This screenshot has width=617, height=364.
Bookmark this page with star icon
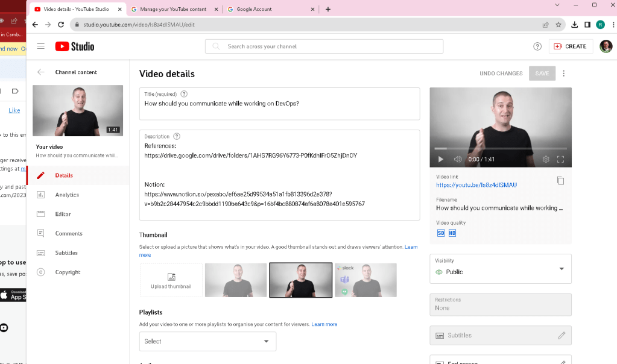(x=558, y=25)
